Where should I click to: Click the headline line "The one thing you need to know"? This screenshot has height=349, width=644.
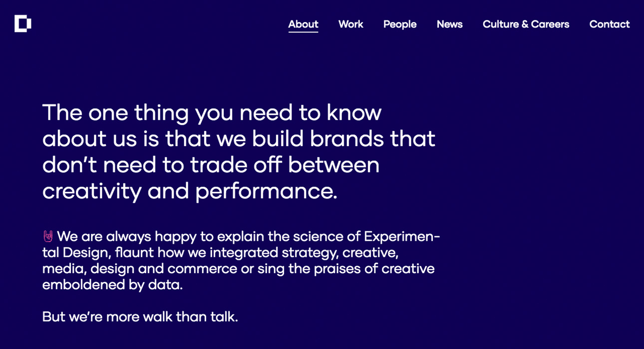coord(212,113)
